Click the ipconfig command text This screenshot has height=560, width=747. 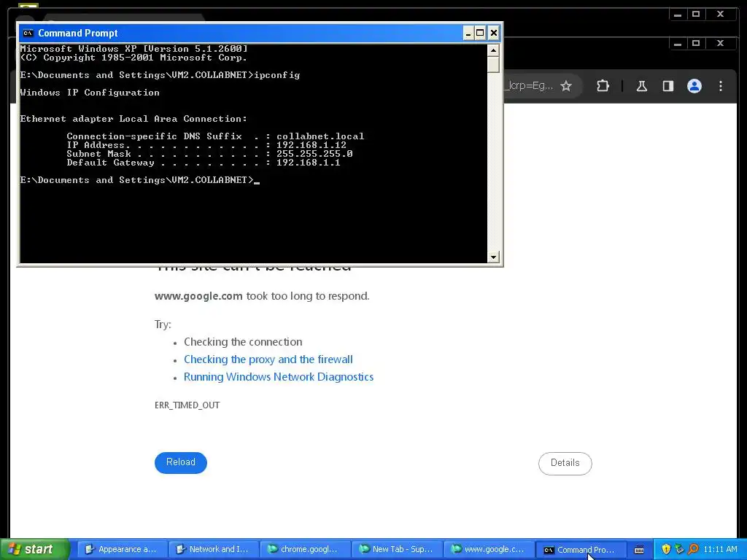(x=276, y=75)
